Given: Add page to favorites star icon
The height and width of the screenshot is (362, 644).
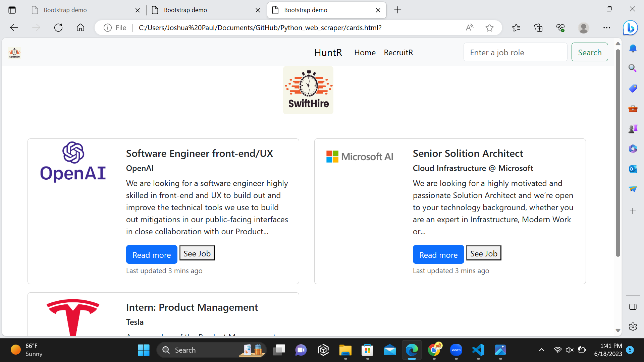Looking at the screenshot, I should click(489, 28).
